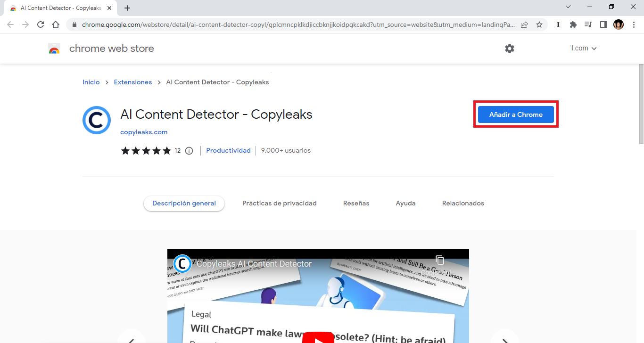Viewport: 644px width, 343px height.
Task: Click the Copyleaks AI Content Detector video title
Action: (x=254, y=264)
